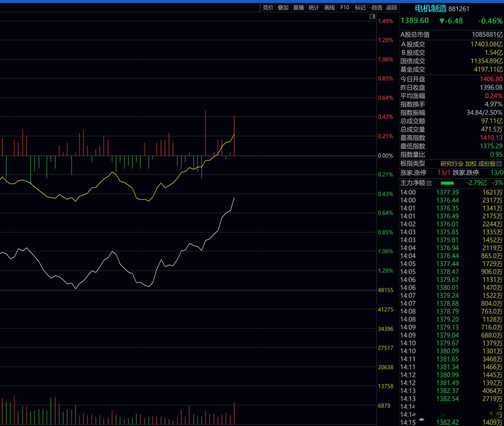The height and width of the screenshot is (426, 504).
Task: Click the 指数量比 value 0.95
Action: tap(496, 155)
